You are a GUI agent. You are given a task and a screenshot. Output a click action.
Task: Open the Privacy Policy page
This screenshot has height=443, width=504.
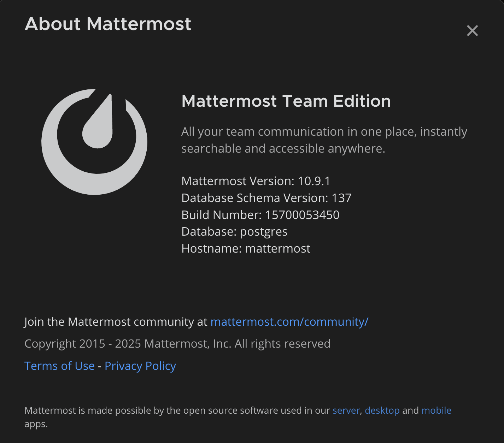pyautogui.click(x=140, y=366)
